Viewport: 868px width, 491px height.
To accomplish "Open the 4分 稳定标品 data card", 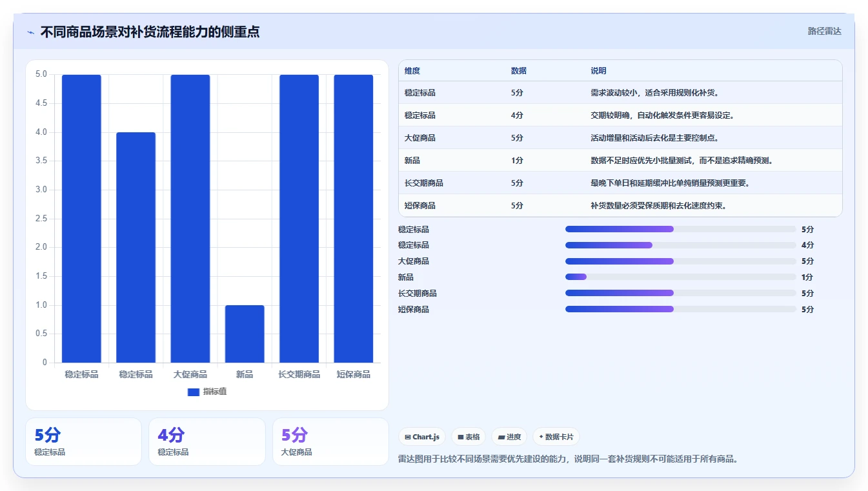I will point(207,441).
